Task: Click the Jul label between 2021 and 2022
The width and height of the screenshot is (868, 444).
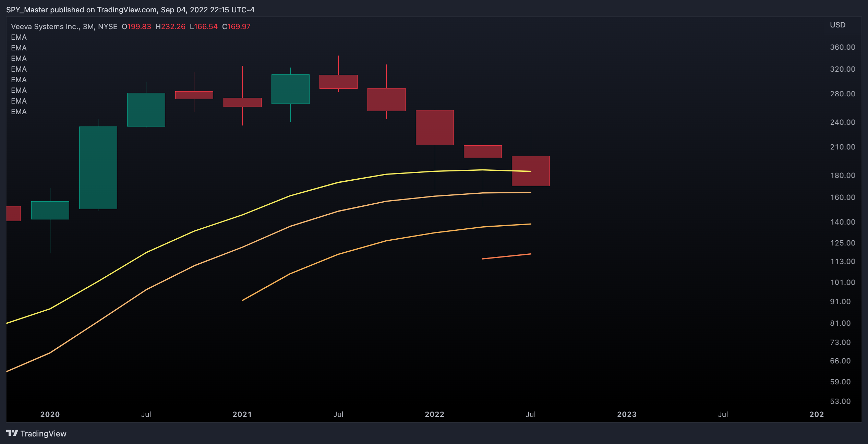Action: point(338,414)
